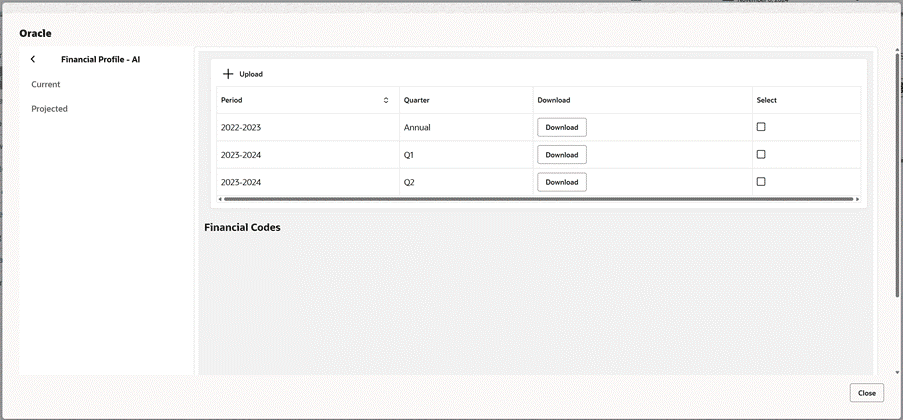Click the vertical scrollbar on the right edge

pos(897,176)
